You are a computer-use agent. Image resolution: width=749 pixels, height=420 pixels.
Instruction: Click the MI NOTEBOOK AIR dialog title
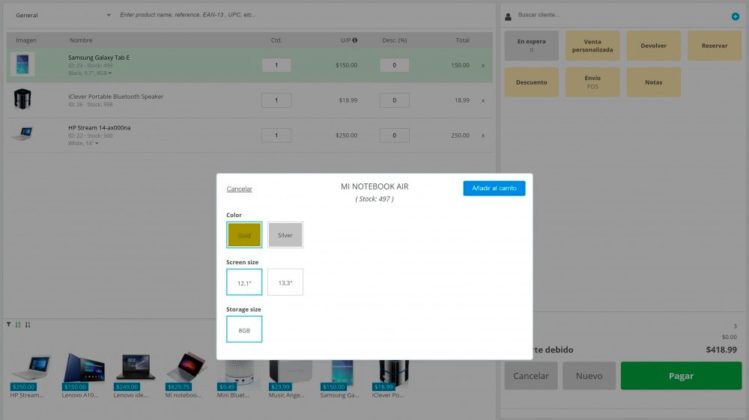pos(374,187)
